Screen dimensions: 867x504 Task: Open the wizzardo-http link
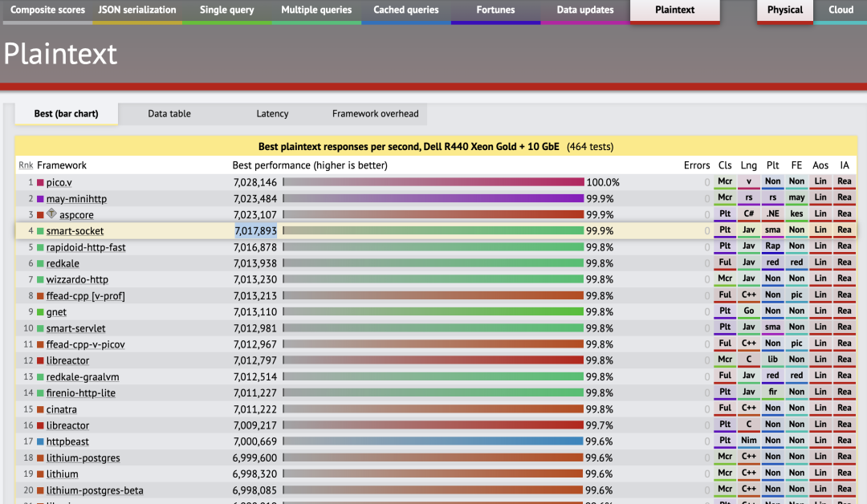[77, 279]
